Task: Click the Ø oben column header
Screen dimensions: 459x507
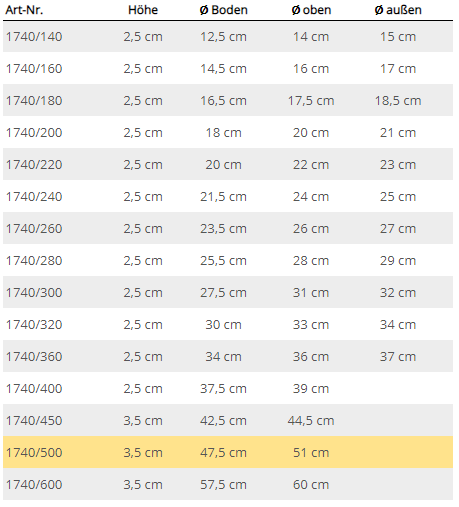Action: [x=311, y=10]
